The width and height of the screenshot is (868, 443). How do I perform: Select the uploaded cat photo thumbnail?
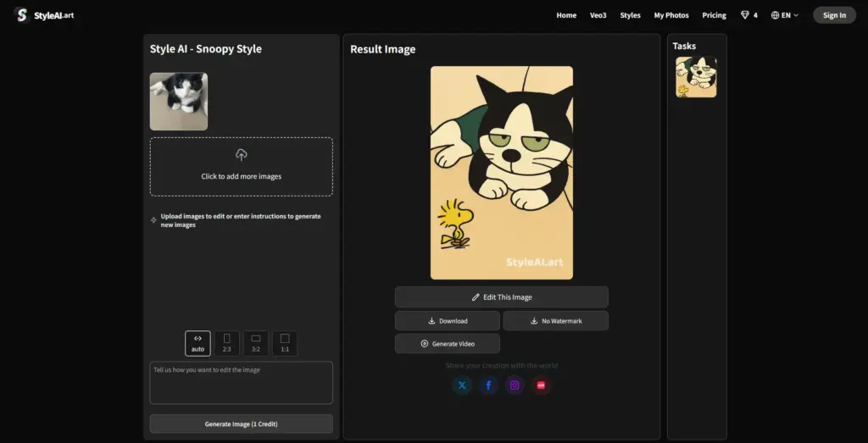coord(179,101)
